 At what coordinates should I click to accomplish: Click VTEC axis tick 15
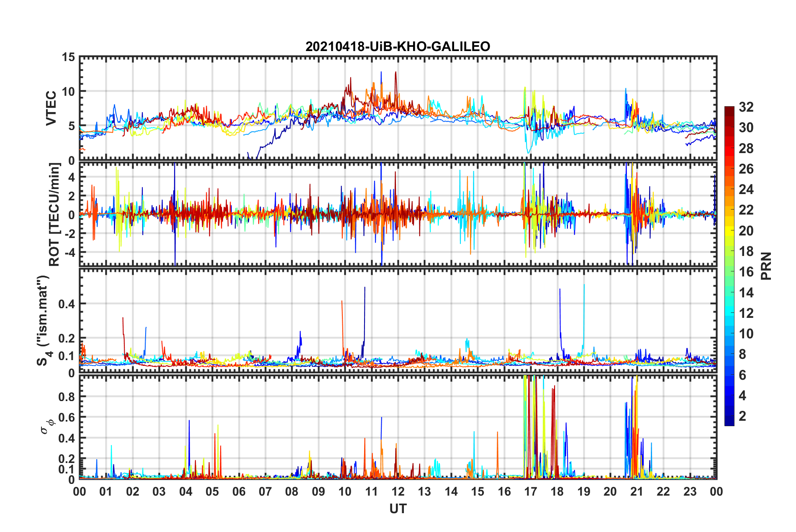click(68, 57)
